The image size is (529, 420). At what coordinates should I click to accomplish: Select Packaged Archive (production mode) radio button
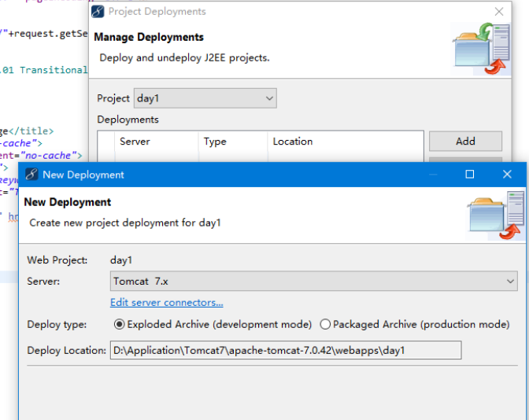point(325,324)
